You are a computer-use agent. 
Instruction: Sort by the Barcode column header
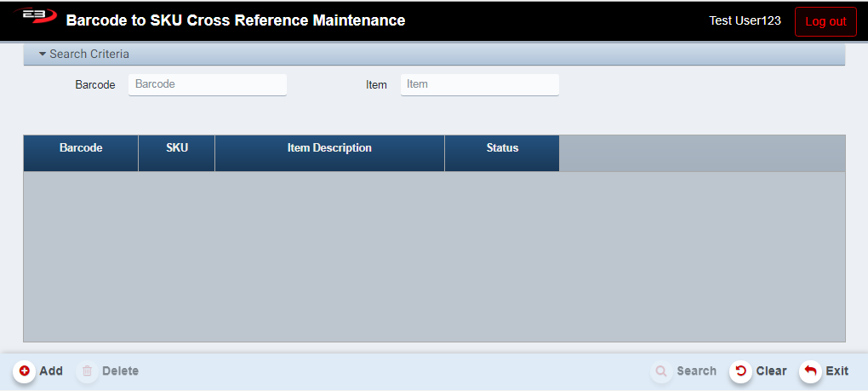coord(81,148)
